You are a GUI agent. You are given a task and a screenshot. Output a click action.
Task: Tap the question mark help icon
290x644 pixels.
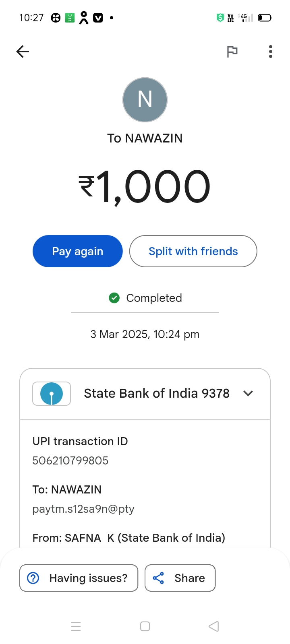(33, 578)
